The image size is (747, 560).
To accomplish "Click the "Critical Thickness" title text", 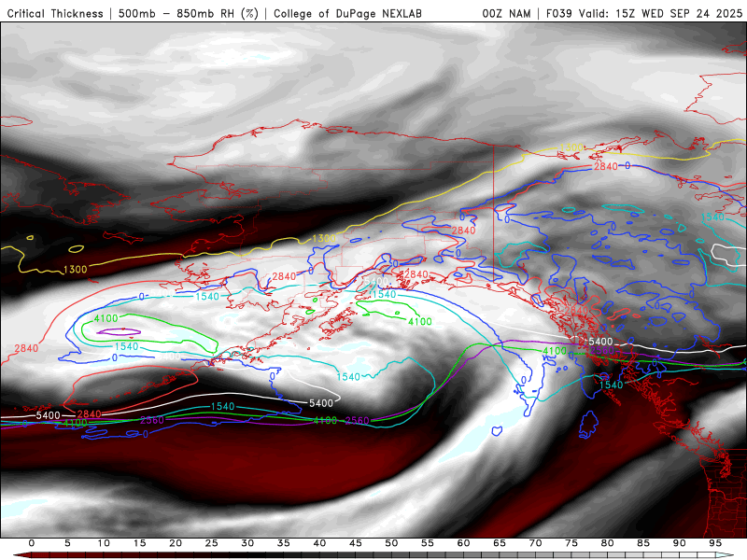I will tap(55, 13).
